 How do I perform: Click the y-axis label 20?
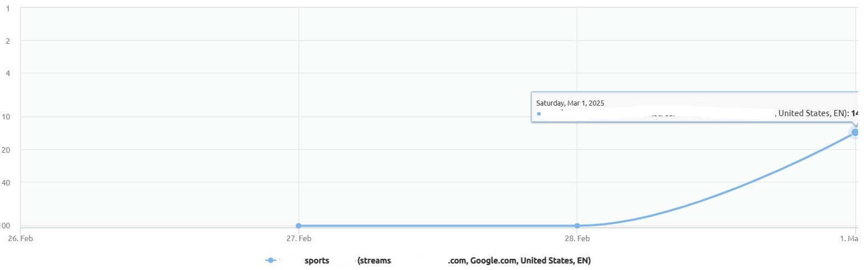coord(6,149)
